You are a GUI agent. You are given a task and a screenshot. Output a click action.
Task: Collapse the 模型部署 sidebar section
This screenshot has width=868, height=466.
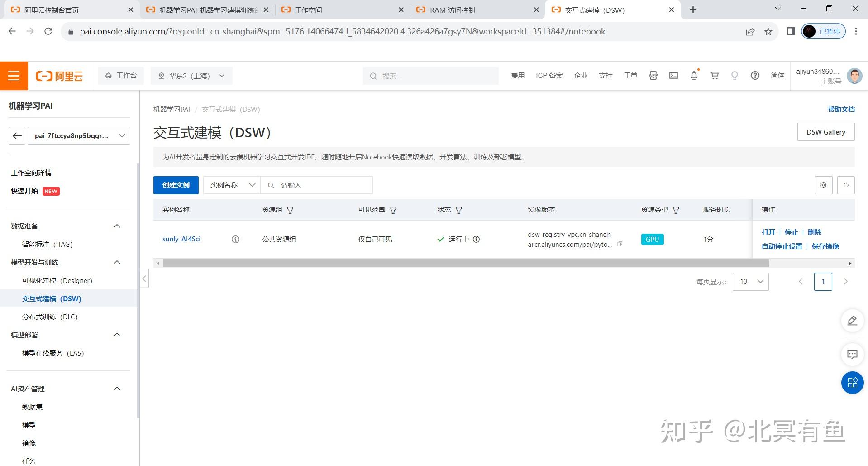(117, 335)
